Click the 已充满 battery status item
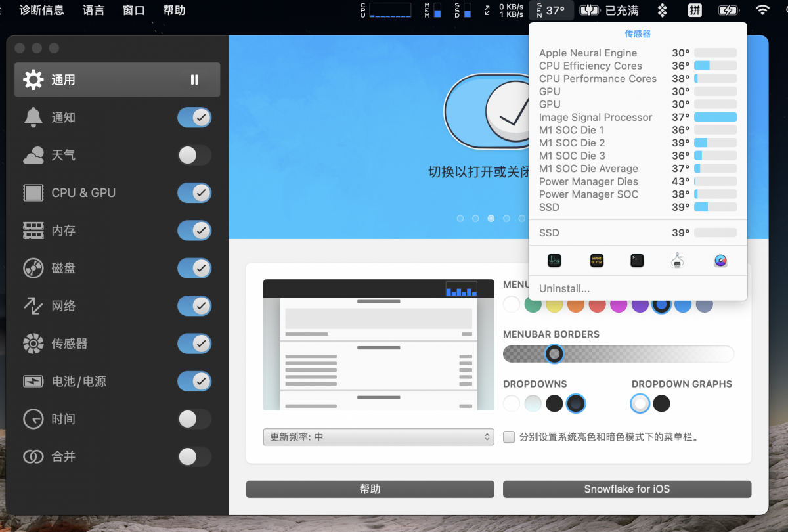788x532 pixels. pyautogui.click(x=609, y=10)
